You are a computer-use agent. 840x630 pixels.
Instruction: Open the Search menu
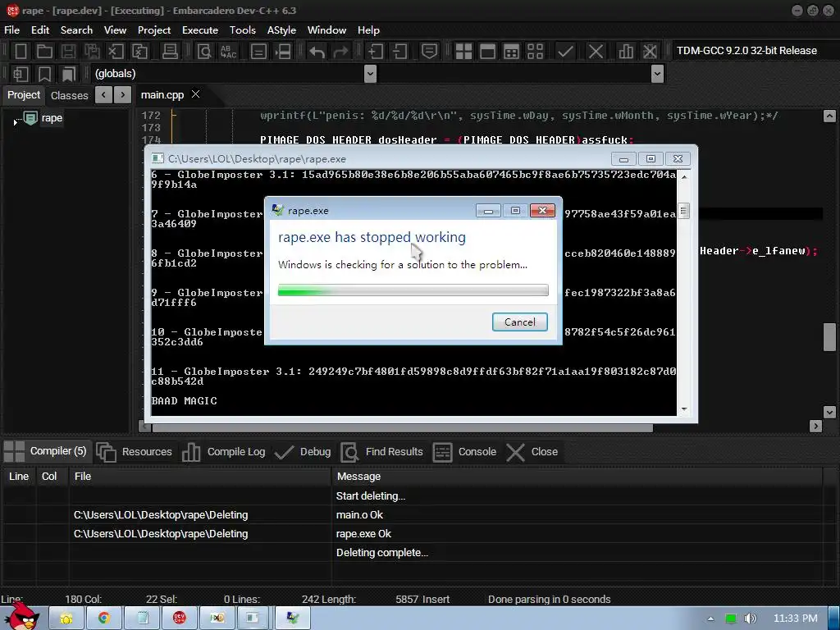(76, 30)
